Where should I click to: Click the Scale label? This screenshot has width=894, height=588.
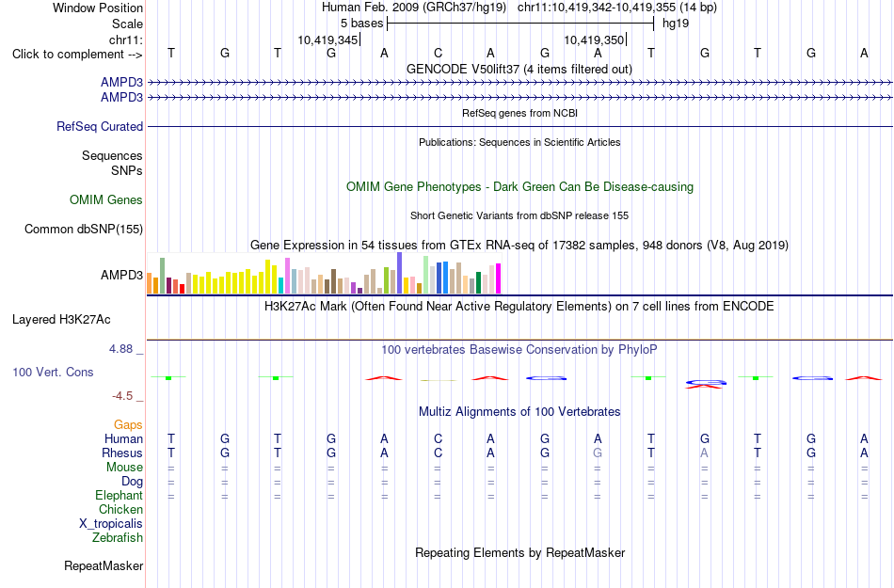[128, 24]
